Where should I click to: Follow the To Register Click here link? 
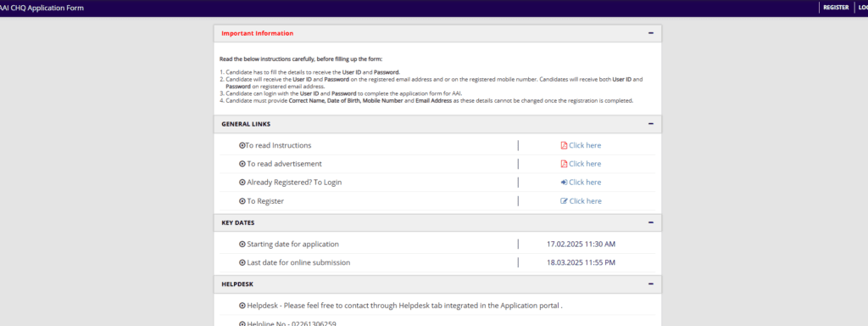(585, 200)
